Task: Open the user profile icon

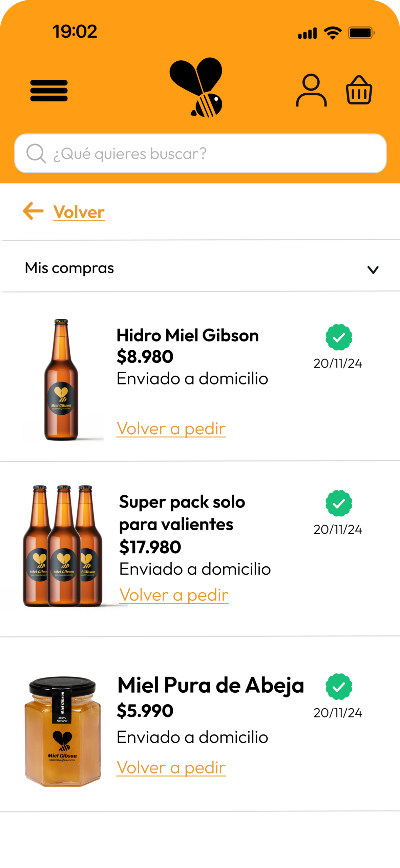Action: tap(311, 90)
